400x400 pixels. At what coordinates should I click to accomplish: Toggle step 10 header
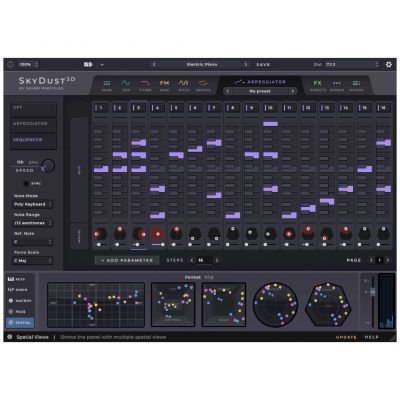(270, 108)
